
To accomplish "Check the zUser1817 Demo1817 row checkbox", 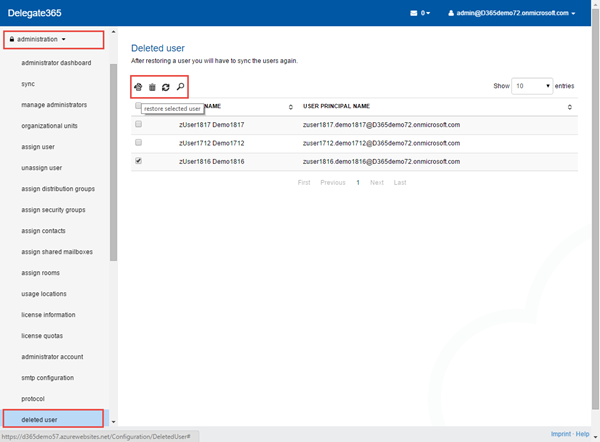I will click(x=138, y=125).
